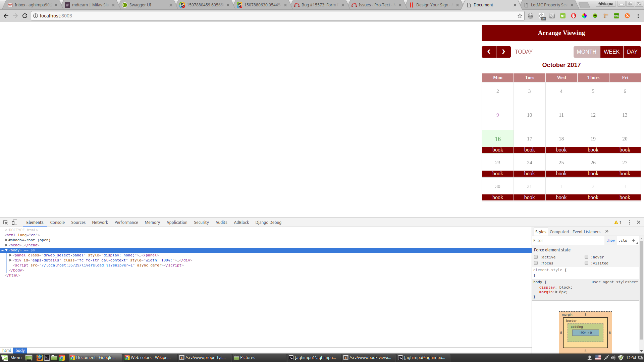This screenshot has width=644, height=362.
Task: Switch to Web colors Wikipedia taskbar window
Action: click(150, 358)
